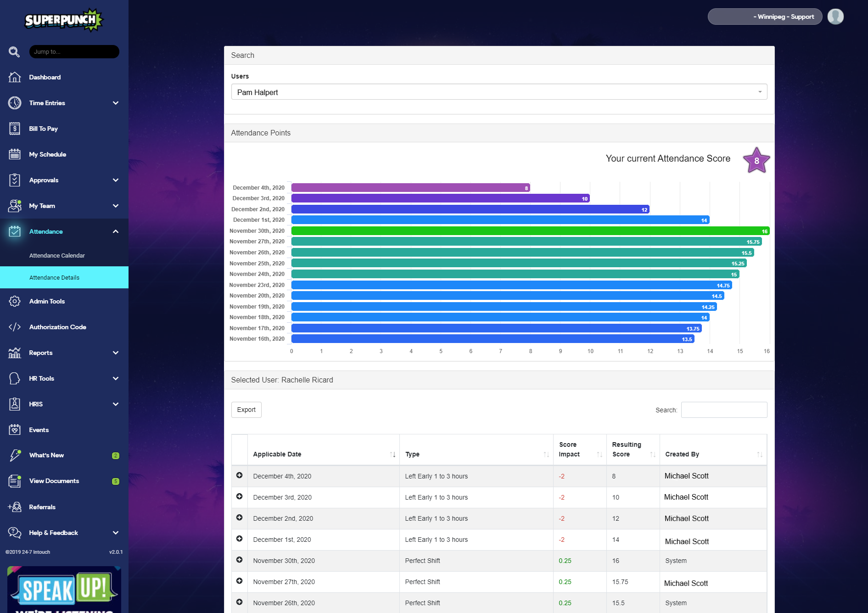
Task: Open Attendance Calendar submenu item
Action: (57, 255)
